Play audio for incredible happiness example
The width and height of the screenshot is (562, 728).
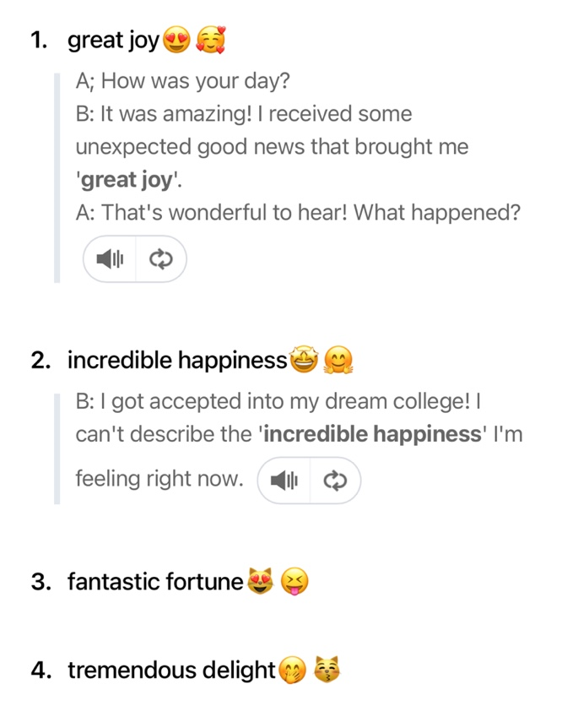(x=284, y=481)
